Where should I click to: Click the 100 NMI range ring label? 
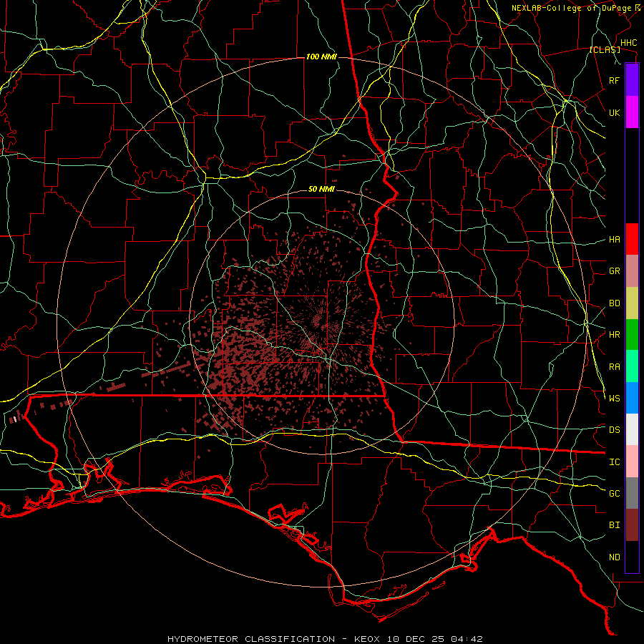point(321,57)
